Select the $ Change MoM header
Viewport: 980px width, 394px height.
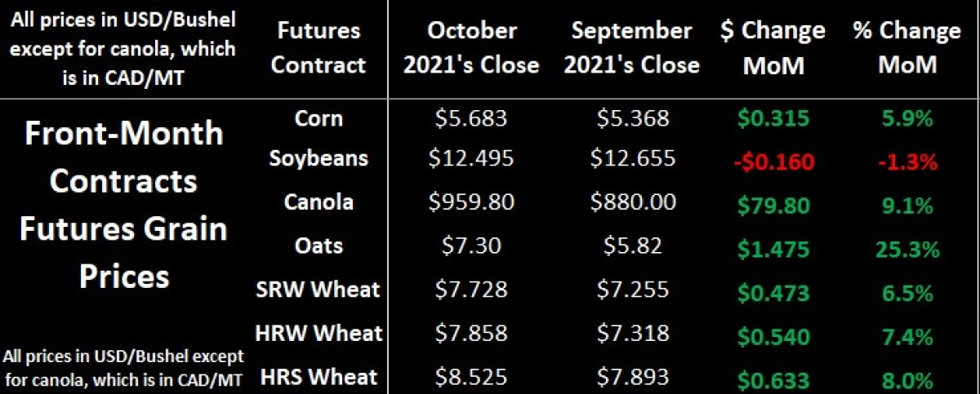pyautogui.click(x=773, y=48)
